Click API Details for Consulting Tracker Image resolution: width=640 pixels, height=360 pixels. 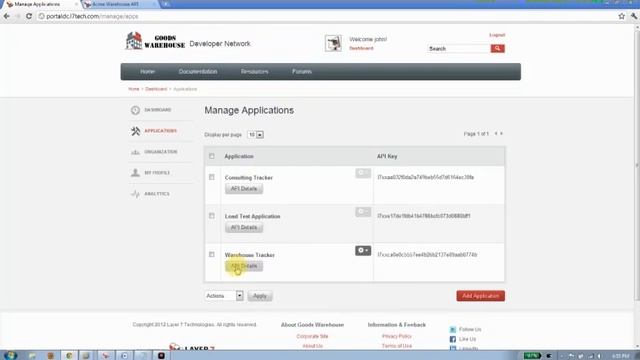[x=244, y=189]
